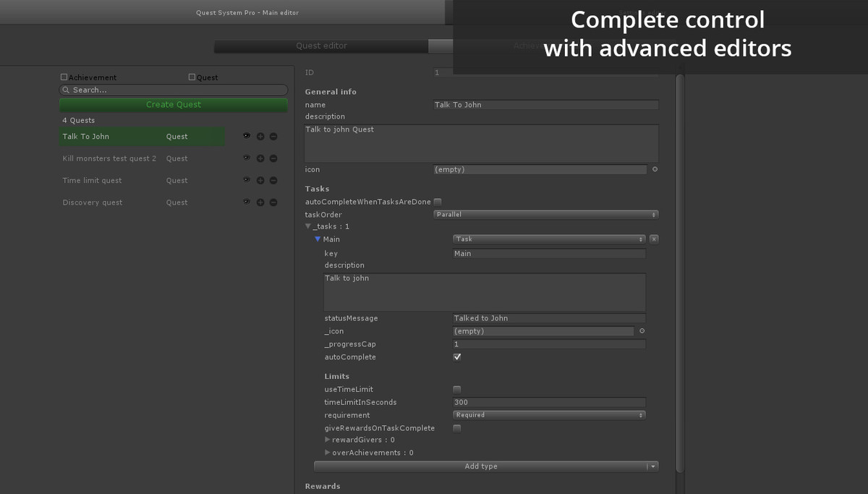Click the task description area Talk to john
This screenshot has width=868, height=494.
pyautogui.click(x=485, y=292)
